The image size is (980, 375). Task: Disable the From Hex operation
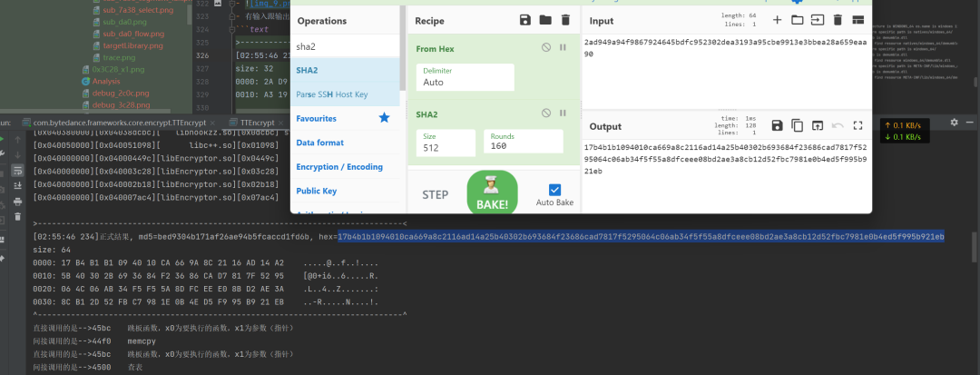tap(546, 47)
